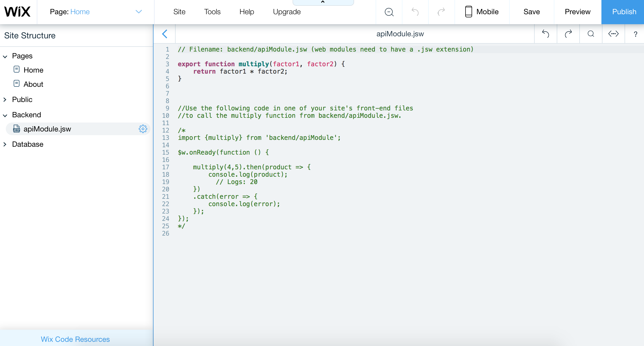
Task: Collapse the top bar using the up chevron
Action: point(323,2)
